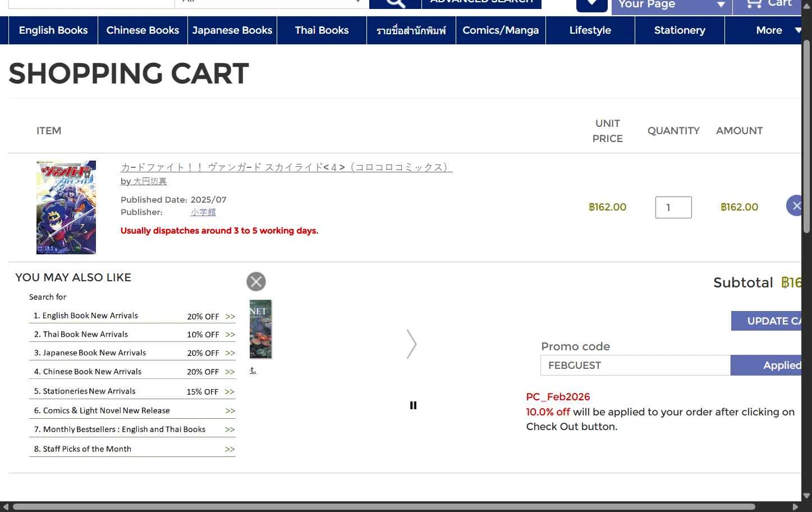This screenshot has width=812, height=512.
Task: Click the vertical scrollbar down arrow
Action: click(x=806, y=496)
